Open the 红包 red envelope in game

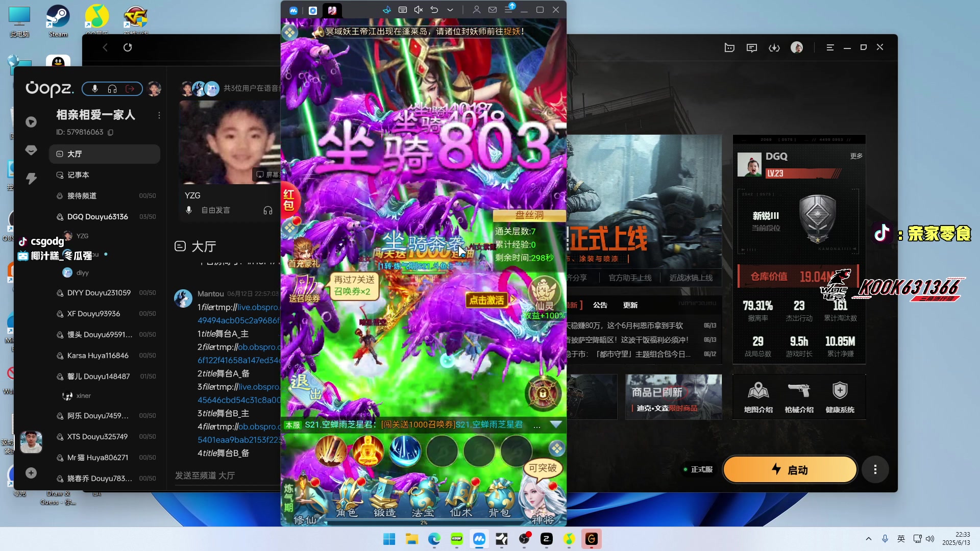click(x=289, y=200)
